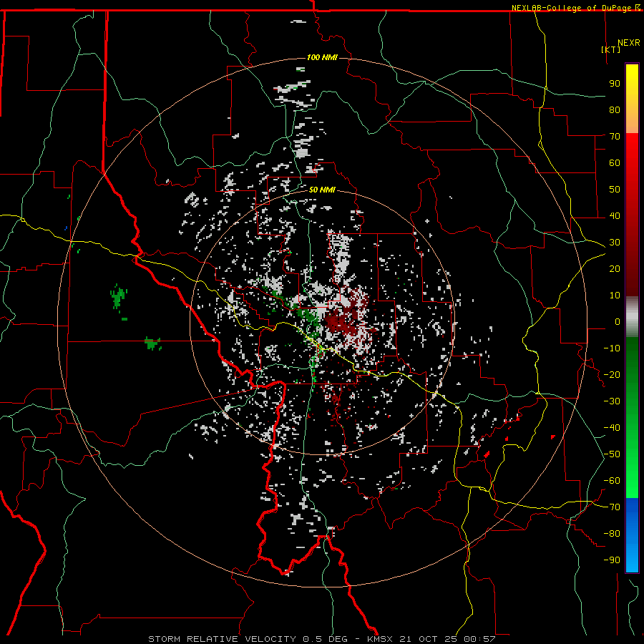Screen dimensions: 644x644
Task: Select the positive 10 knot scale label
Action: click(x=615, y=296)
